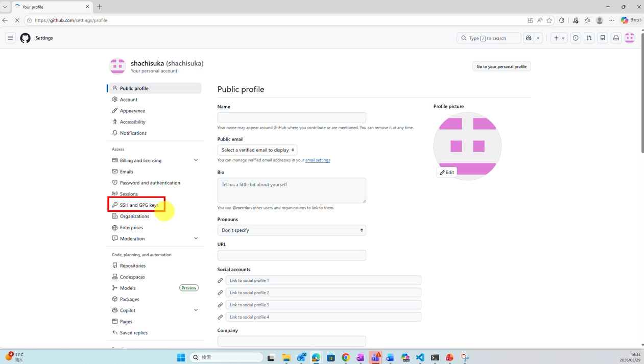Open the Pronouns dropdown
This screenshot has height=364, width=644.
pos(292,230)
